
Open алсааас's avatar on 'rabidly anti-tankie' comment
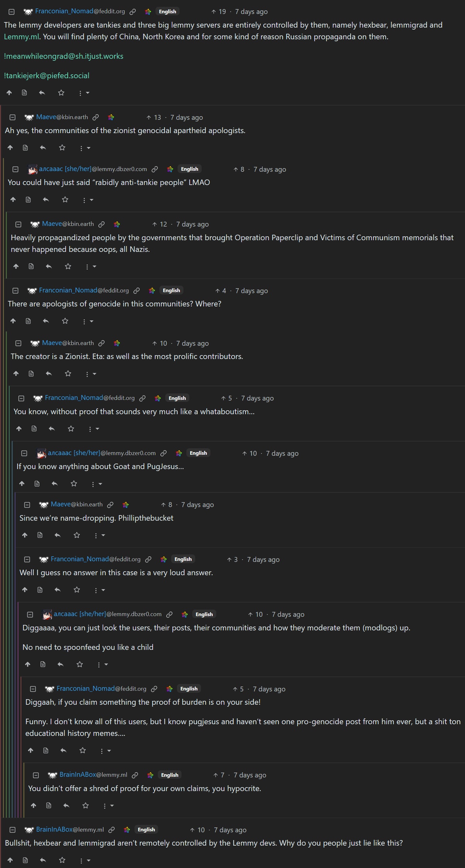(33, 169)
